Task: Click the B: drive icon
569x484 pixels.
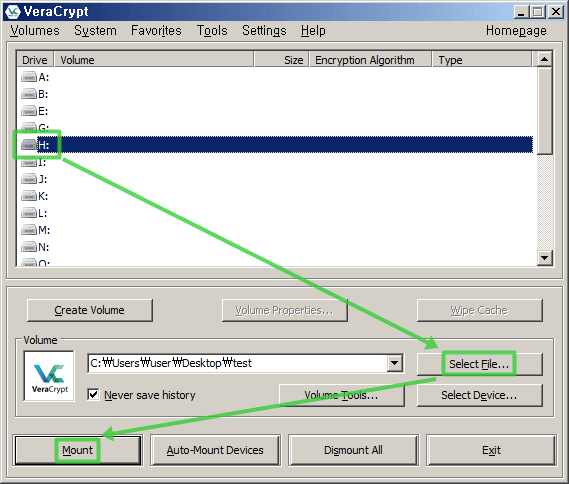Action: [x=29, y=94]
